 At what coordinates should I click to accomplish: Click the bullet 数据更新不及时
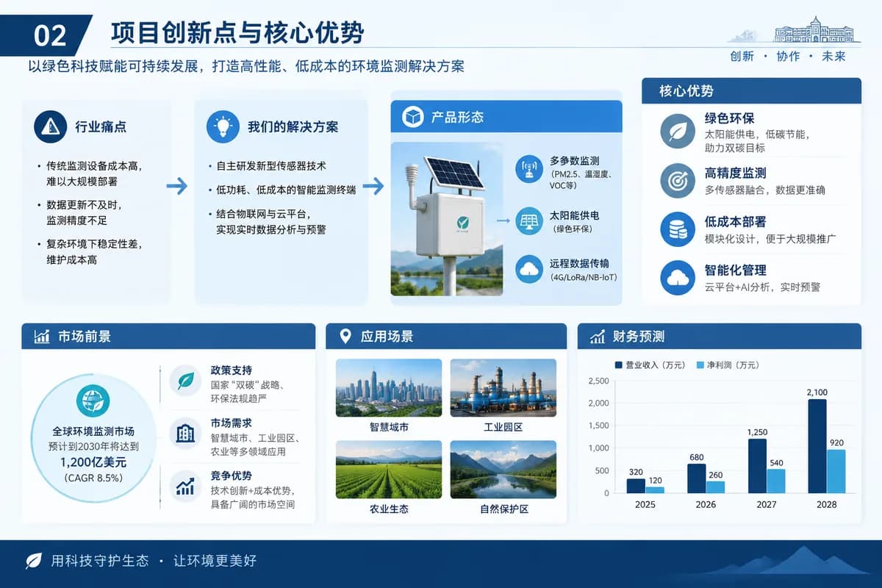pyautogui.click(x=84, y=205)
